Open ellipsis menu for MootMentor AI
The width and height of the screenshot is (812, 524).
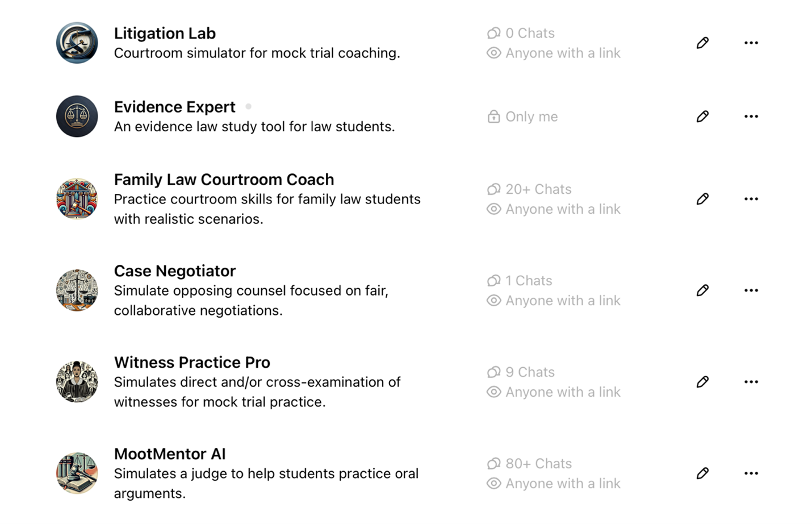[x=751, y=473]
